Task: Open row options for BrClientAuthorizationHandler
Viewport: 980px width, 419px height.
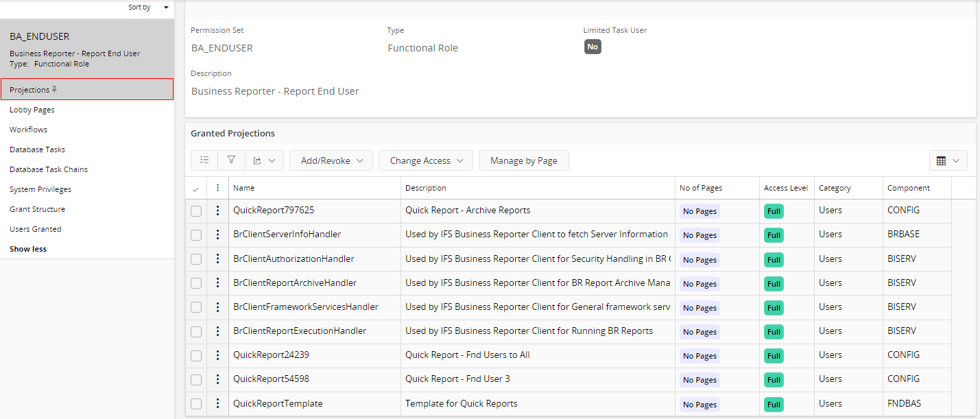Action: 217,259
